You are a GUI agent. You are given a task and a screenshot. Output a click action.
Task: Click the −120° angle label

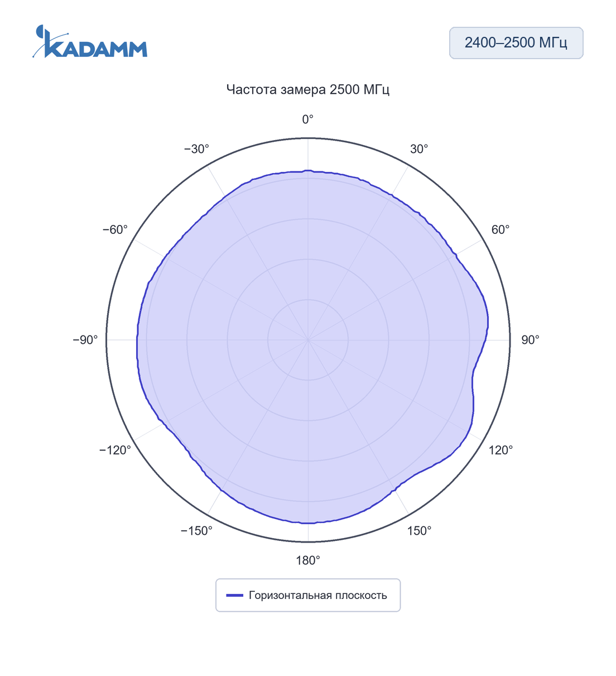tap(115, 450)
